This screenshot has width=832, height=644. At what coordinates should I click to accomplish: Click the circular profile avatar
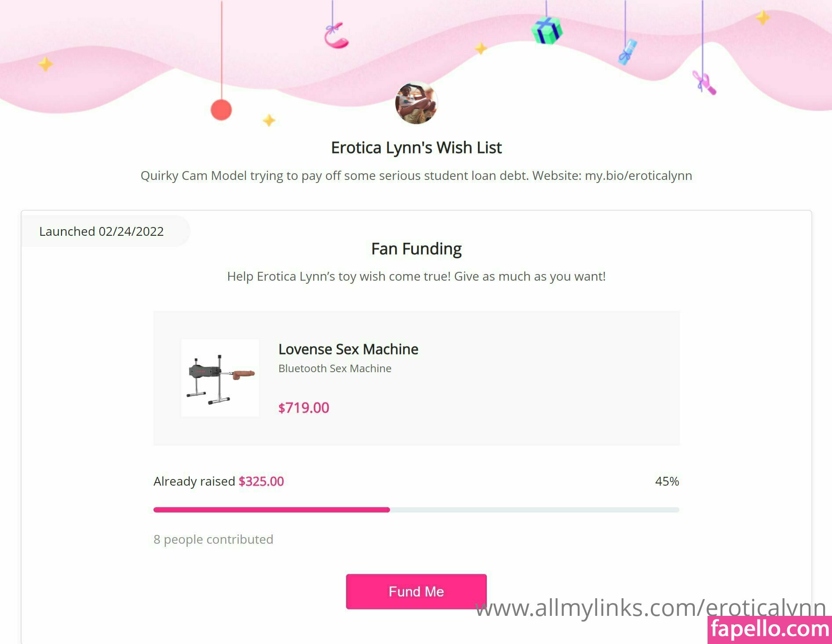coord(416,103)
